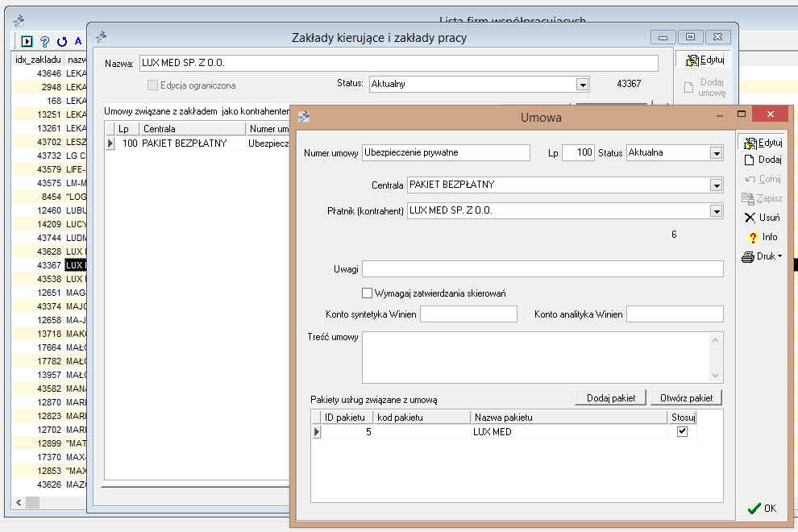This screenshot has height=532, width=798.
Task: Select row 43626 in the firm list
Action: 49,484
